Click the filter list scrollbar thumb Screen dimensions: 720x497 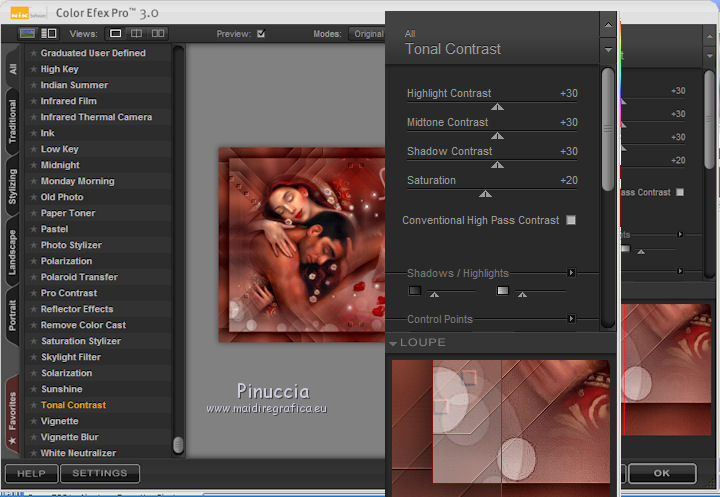(178, 444)
